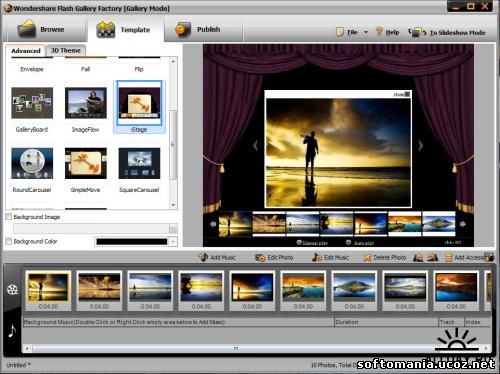Click the rotate photo left icon

(x=419, y=257)
